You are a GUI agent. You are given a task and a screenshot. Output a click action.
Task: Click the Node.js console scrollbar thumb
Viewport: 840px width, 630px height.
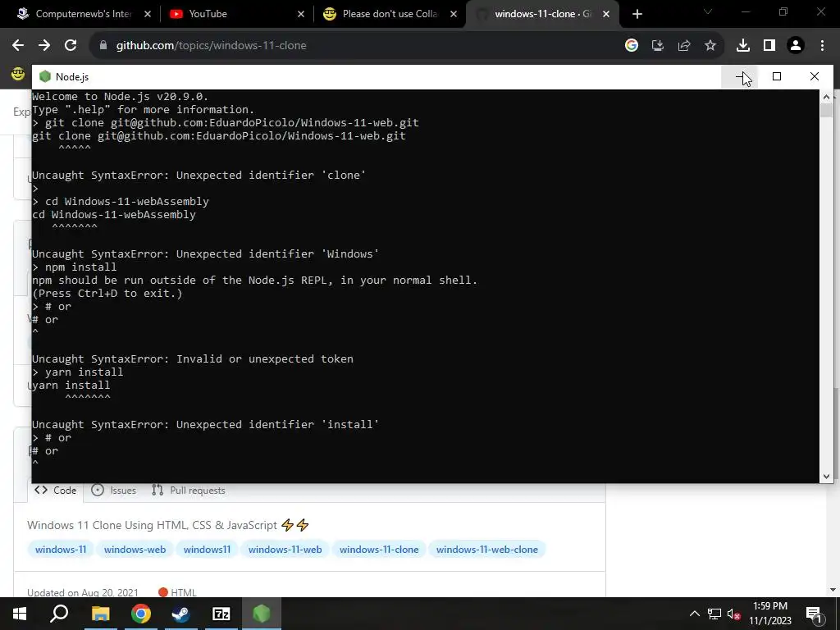tap(826, 111)
